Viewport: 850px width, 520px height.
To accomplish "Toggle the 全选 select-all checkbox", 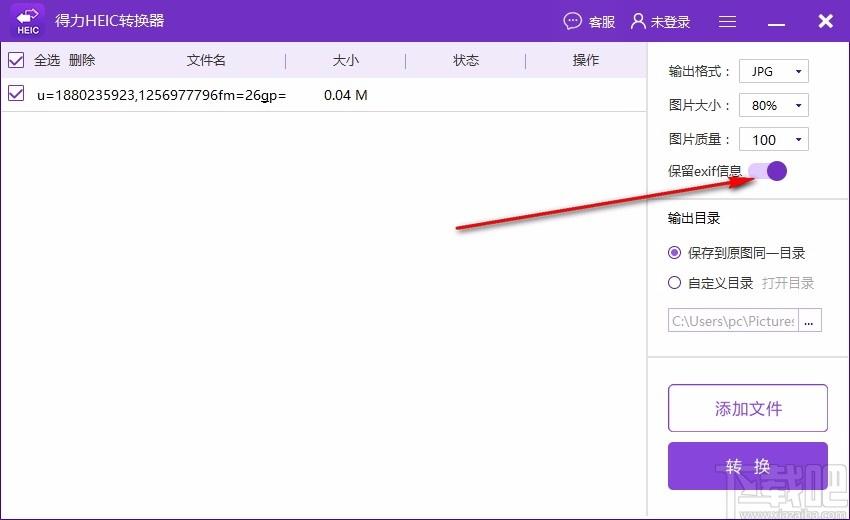I will [16, 60].
